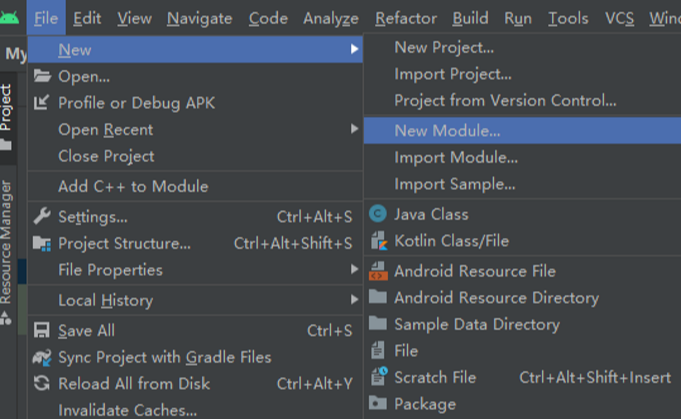Choose Import Sample from New submenu

[x=454, y=184]
